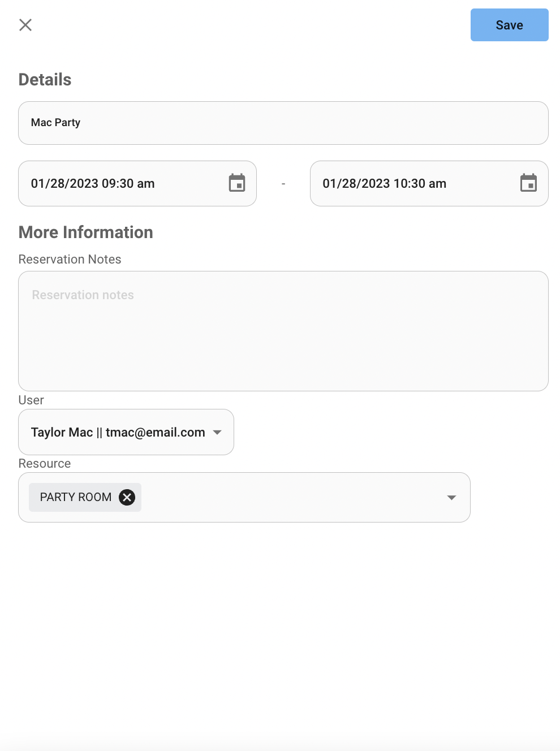Edit the 10:30 am end date text

click(385, 183)
